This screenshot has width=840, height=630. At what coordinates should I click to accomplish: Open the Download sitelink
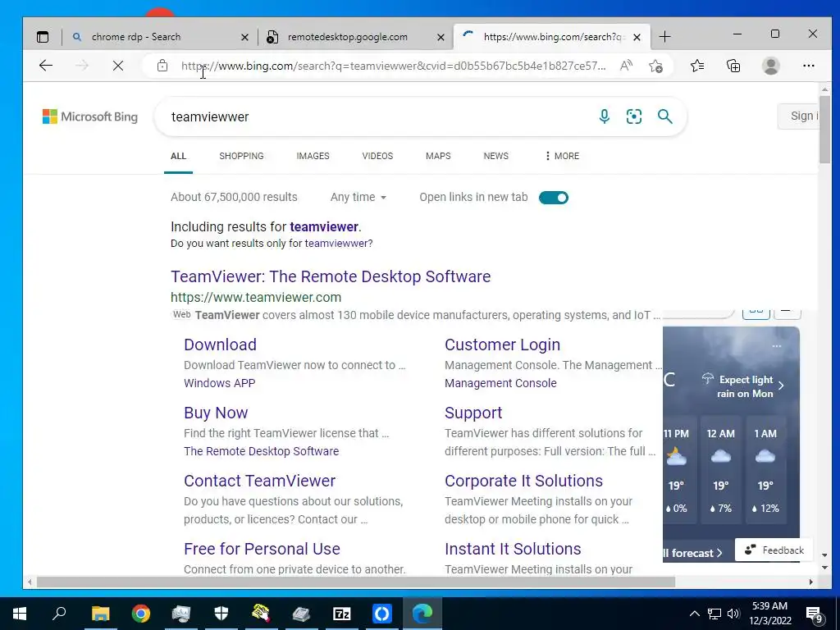coord(220,345)
